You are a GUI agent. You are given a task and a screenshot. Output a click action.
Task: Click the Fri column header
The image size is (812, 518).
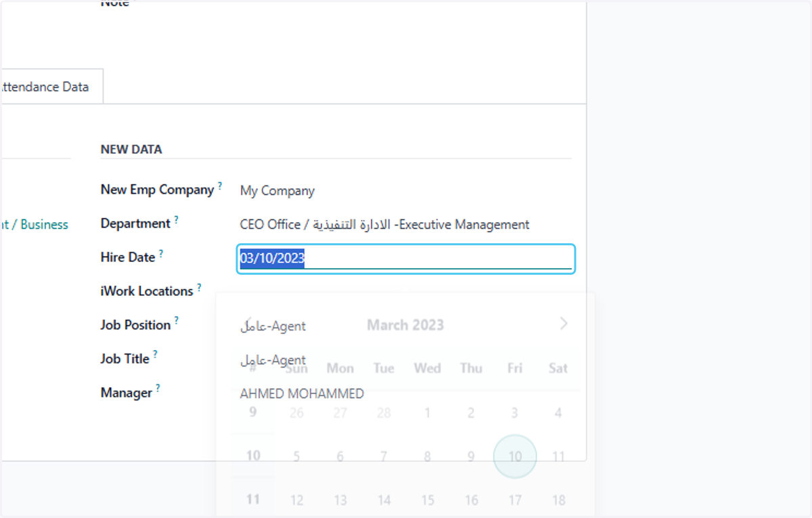pyautogui.click(x=515, y=368)
